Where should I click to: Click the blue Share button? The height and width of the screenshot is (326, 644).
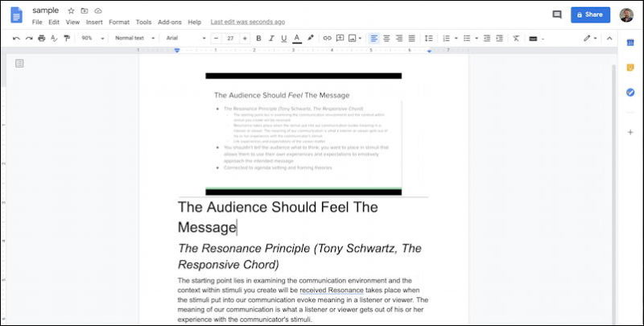click(590, 14)
